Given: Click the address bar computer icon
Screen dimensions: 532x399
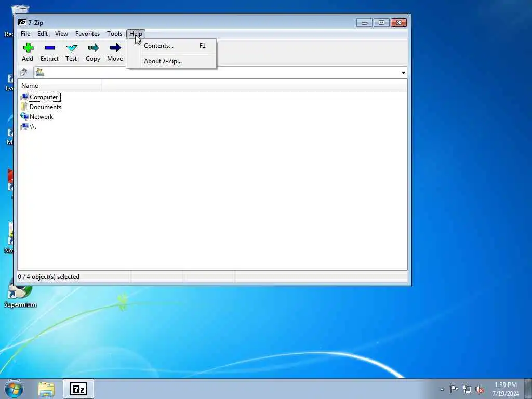Looking at the screenshot, I should tap(40, 72).
